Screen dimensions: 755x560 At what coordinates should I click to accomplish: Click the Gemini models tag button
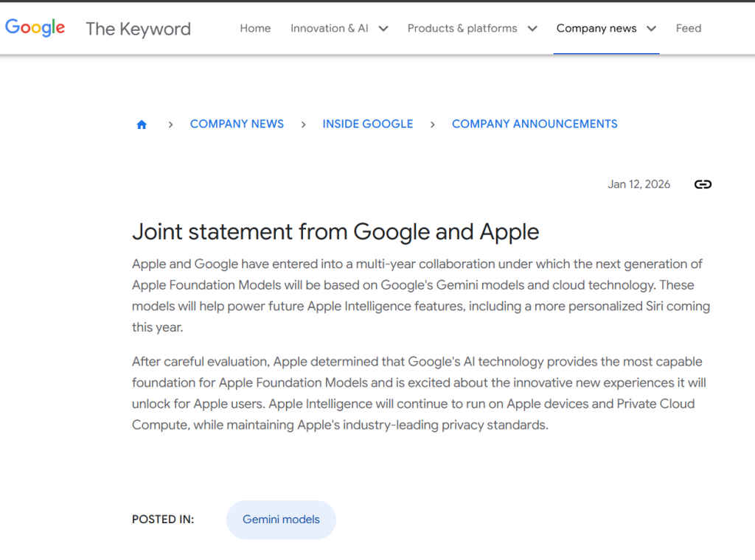(x=281, y=519)
